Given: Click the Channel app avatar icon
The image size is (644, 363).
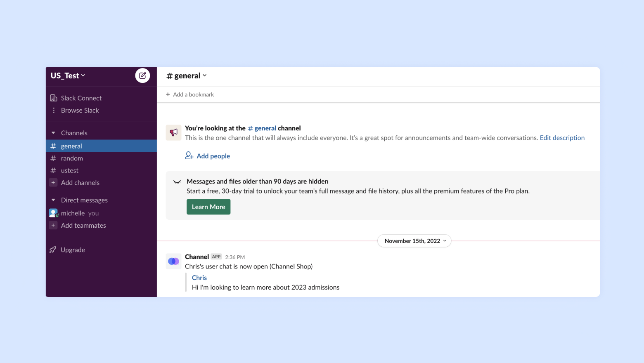Looking at the screenshot, I should [x=173, y=261].
